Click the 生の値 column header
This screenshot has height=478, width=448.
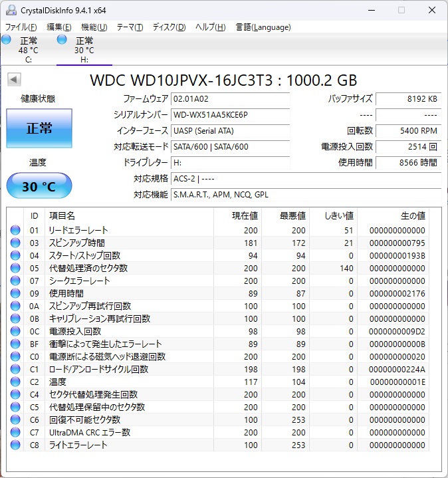coord(393,216)
